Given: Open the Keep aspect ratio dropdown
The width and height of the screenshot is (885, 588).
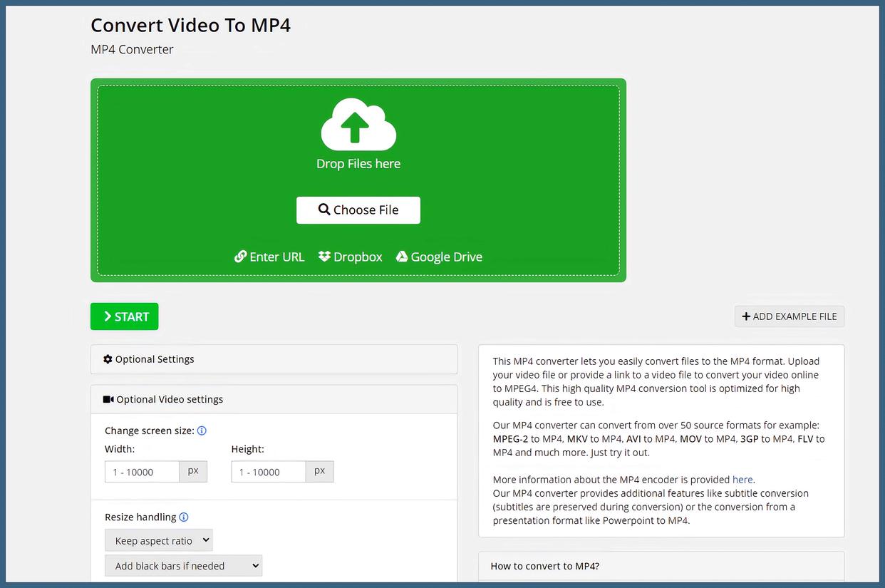Looking at the screenshot, I should tap(158, 540).
